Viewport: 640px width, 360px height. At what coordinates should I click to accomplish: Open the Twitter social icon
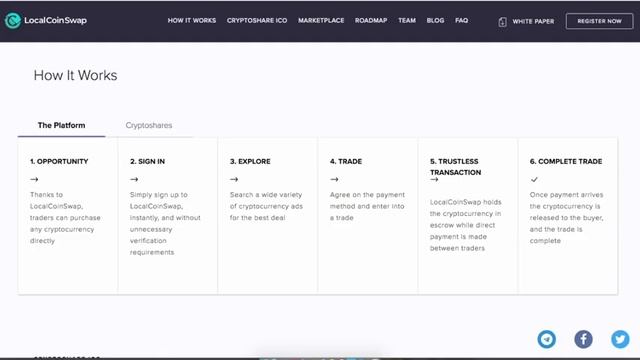[x=620, y=339]
